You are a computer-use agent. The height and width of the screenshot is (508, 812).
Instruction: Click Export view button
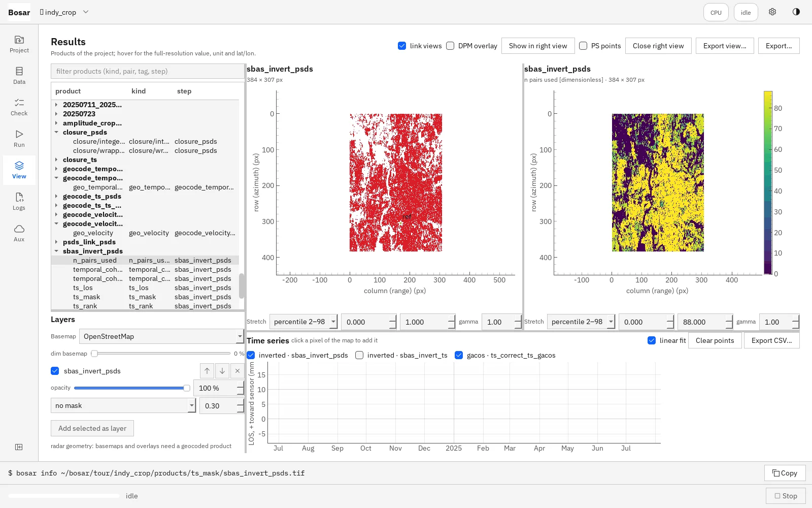pyautogui.click(x=725, y=46)
